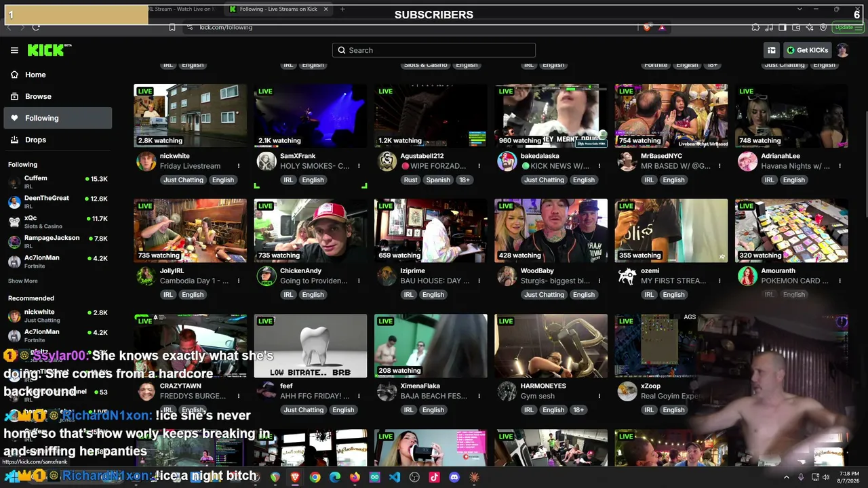Screen dimensions: 868x488
Task: Close the Following - Live Streams tab
Action: coord(326,9)
